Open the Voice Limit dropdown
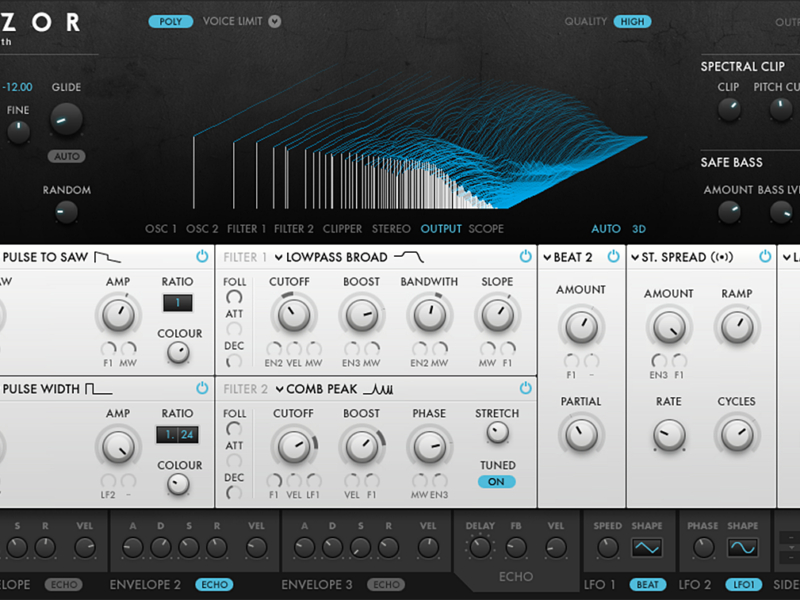The image size is (800, 600). tap(274, 21)
